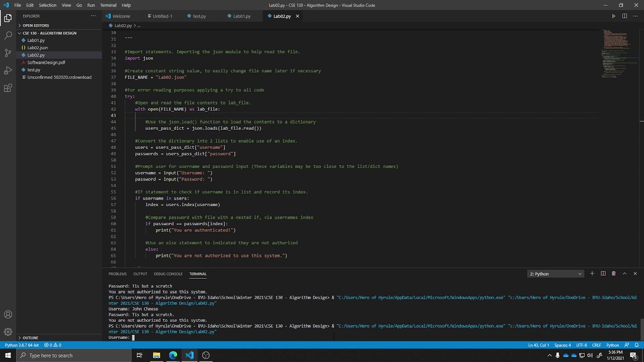Open the terminal selector dropdown '2: Python'
Viewport: 644px width, 362px height.
point(555,274)
